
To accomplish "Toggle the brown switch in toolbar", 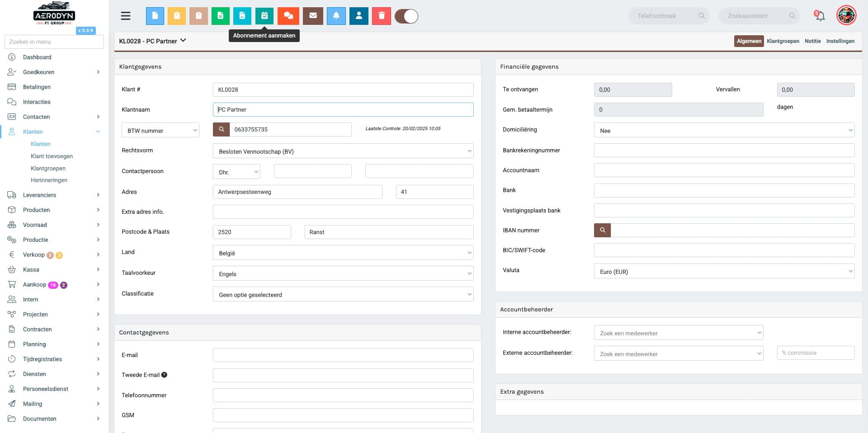I will point(406,16).
